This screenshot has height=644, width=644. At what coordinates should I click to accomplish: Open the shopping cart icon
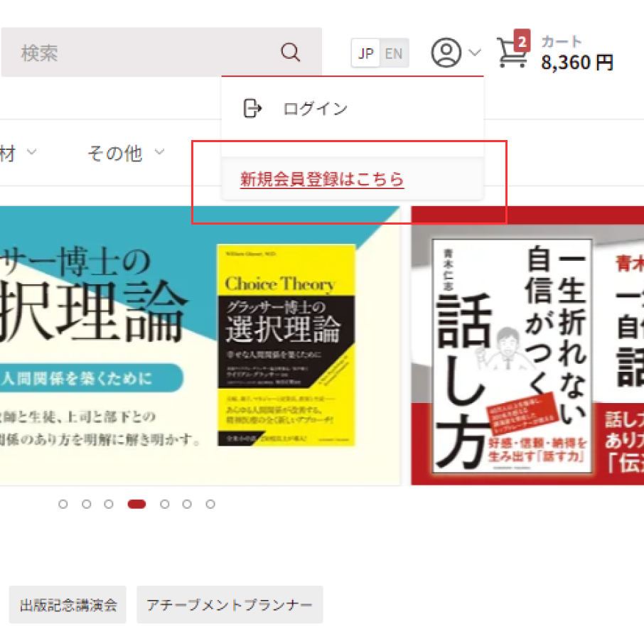click(511, 53)
